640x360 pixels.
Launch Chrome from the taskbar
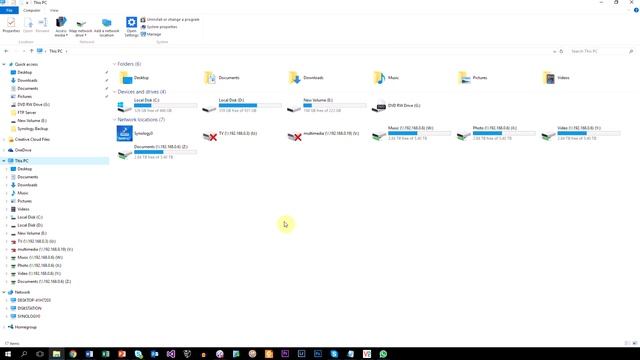[x=73, y=354]
